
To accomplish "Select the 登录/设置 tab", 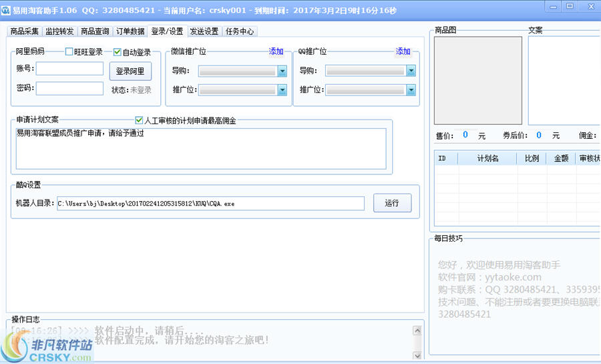I will (x=168, y=31).
